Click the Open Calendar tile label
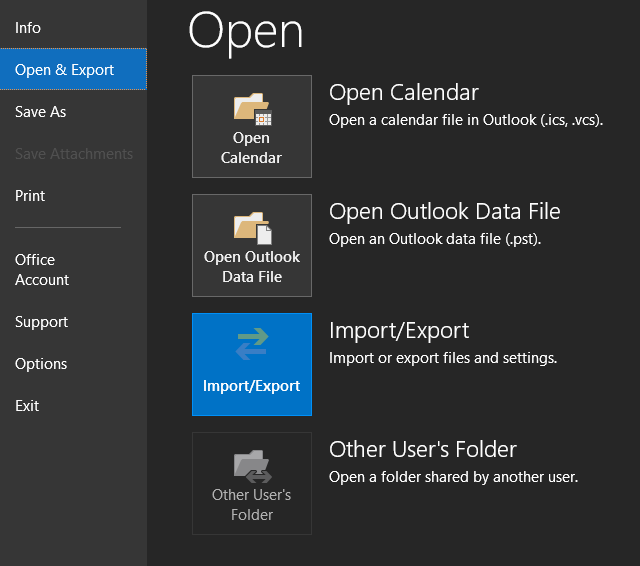 pyautogui.click(x=251, y=148)
